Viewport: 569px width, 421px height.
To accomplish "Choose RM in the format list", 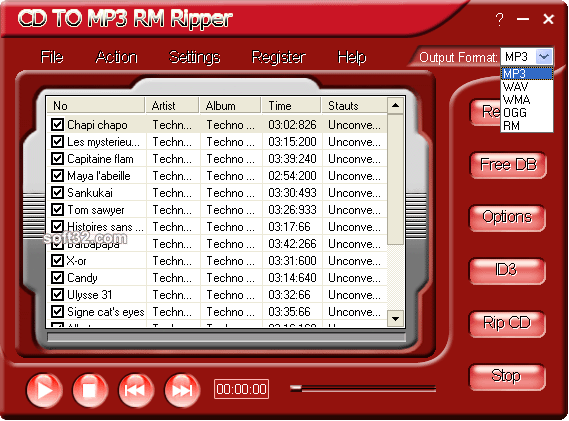I will pos(527,126).
